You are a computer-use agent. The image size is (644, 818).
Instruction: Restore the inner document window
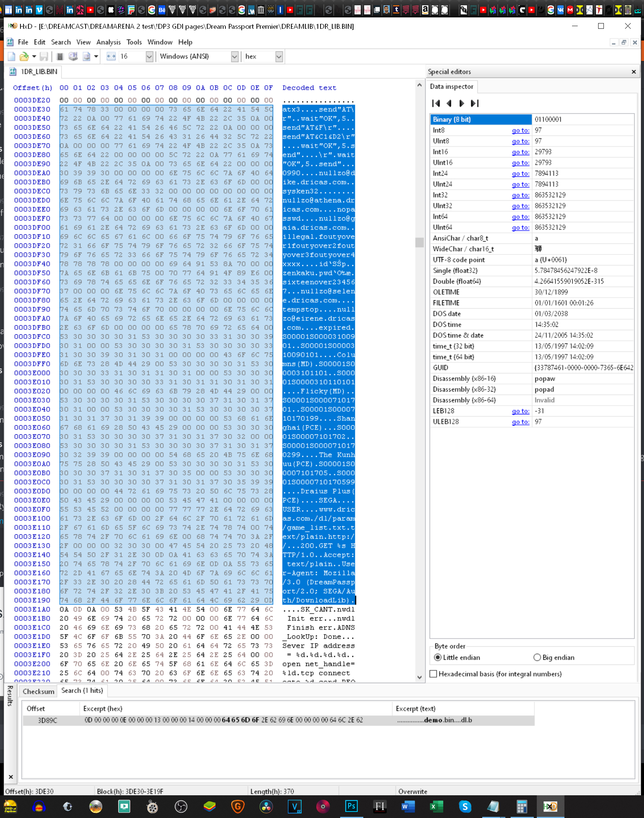coord(624,42)
